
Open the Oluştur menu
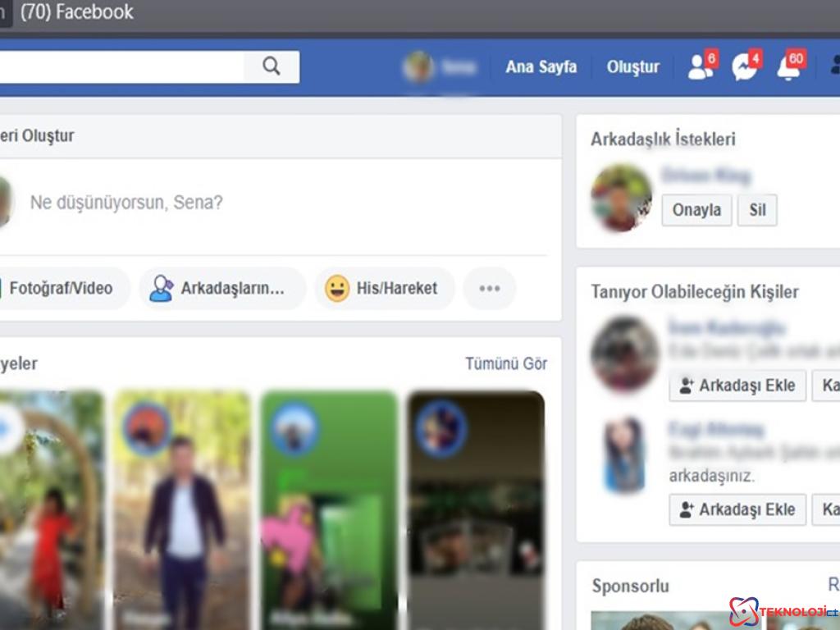pos(632,67)
